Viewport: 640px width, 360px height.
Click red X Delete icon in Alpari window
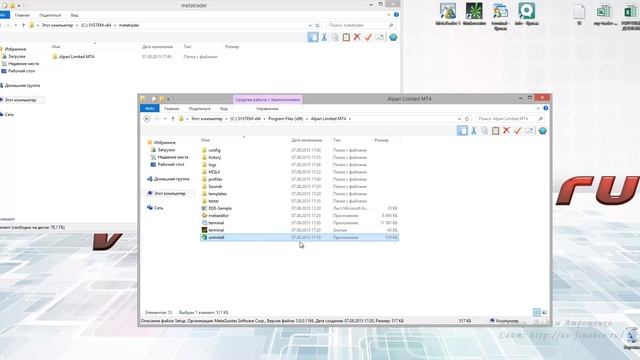coord(507,131)
